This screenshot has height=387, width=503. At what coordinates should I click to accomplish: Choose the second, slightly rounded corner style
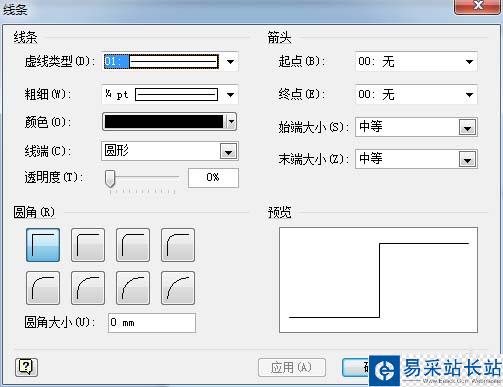(x=88, y=245)
